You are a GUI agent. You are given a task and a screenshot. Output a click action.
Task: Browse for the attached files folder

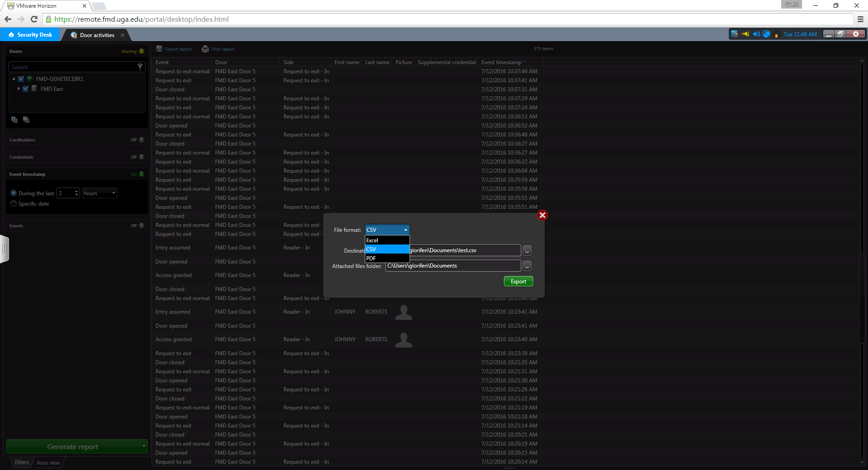tap(527, 266)
